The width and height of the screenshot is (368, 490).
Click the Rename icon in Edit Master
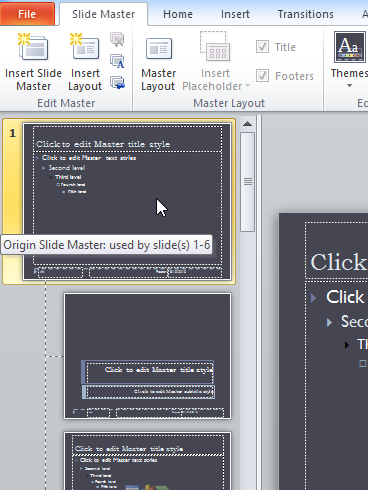(x=117, y=61)
